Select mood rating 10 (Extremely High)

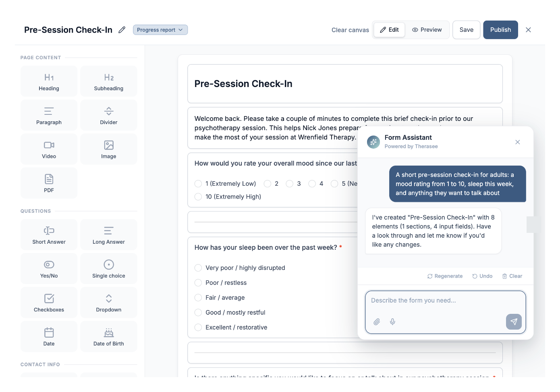(198, 197)
